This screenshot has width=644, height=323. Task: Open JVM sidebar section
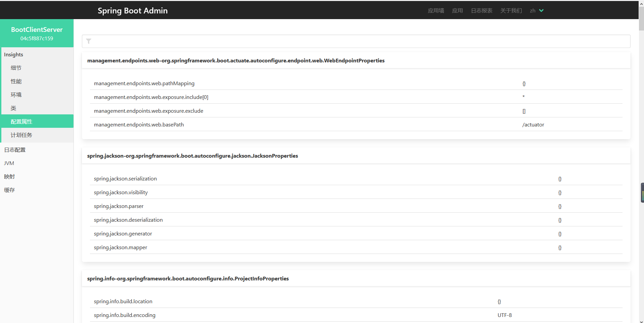[x=9, y=163]
